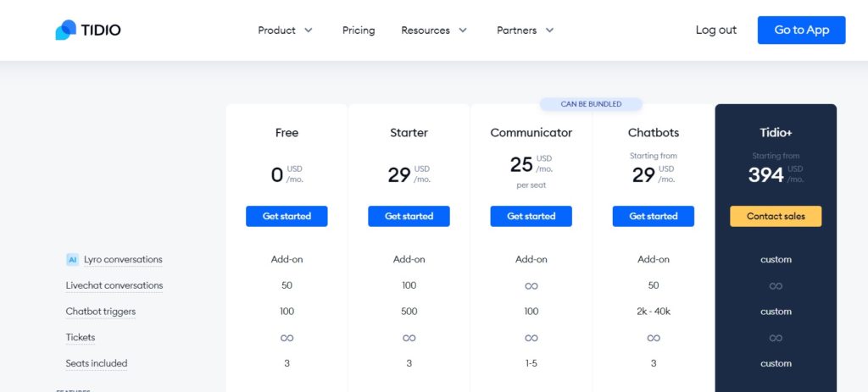
Task: Expand the Resources menu chevron
Action: pyautogui.click(x=463, y=30)
